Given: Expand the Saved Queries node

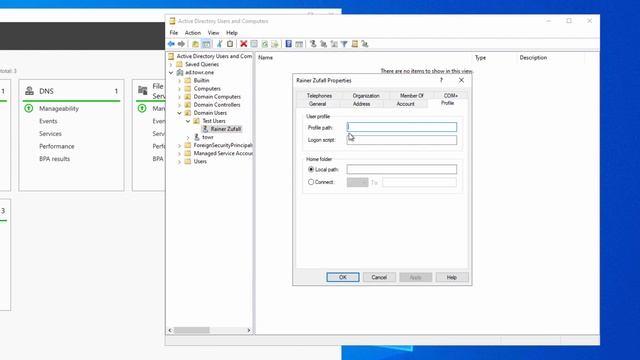Looking at the screenshot, I should [171, 64].
